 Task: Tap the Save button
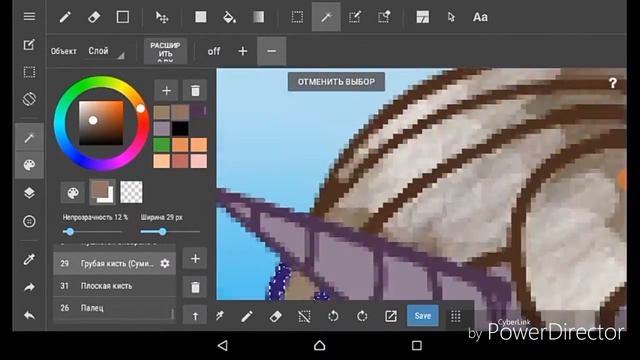click(x=423, y=316)
